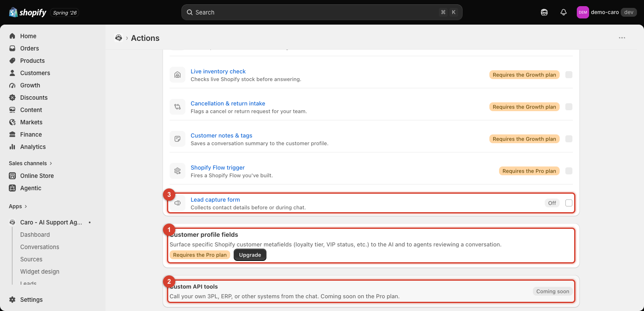Open the Shopify Flow trigger link
Image resolution: width=644 pixels, height=311 pixels.
(218, 167)
